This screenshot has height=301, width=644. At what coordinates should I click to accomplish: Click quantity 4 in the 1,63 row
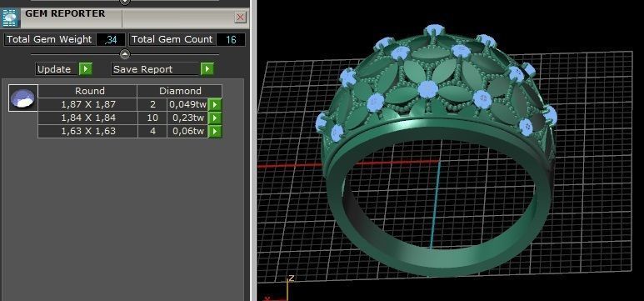(x=152, y=131)
